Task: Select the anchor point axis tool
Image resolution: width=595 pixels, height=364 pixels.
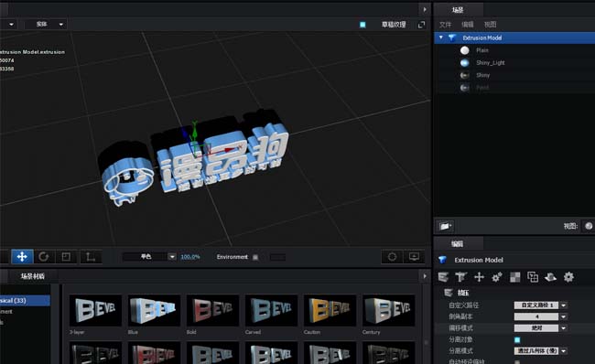Action: tap(91, 257)
